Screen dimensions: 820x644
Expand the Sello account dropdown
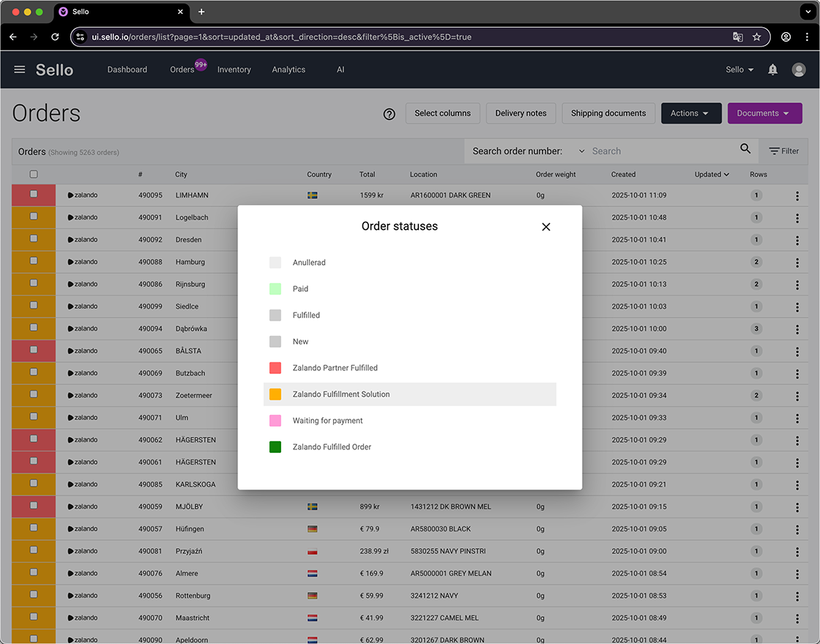point(739,70)
